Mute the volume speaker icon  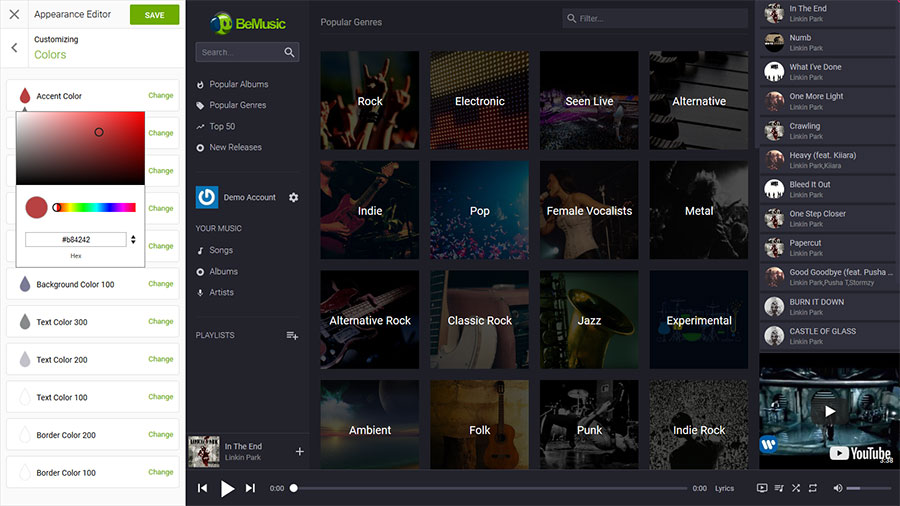835,488
